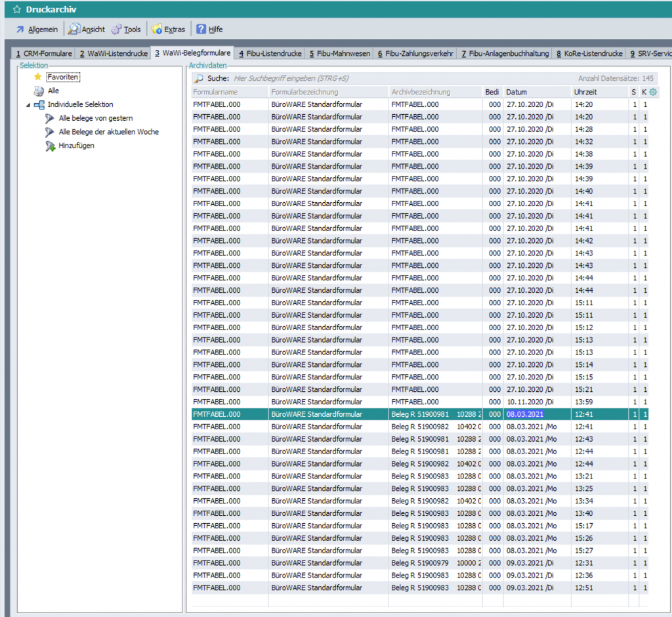This screenshot has height=617, width=672.
Task: Click Hinzufügen to add a selection
Action: [x=76, y=146]
